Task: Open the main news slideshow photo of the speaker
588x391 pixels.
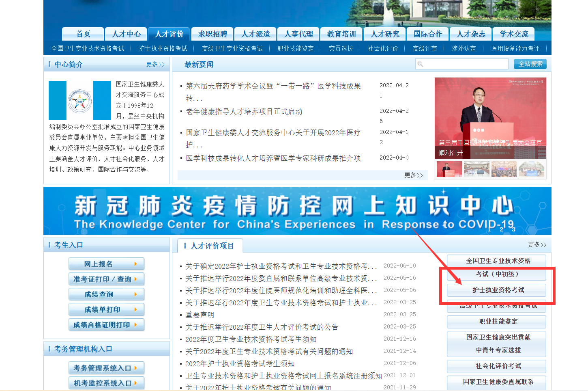Action: pos(490,118)
